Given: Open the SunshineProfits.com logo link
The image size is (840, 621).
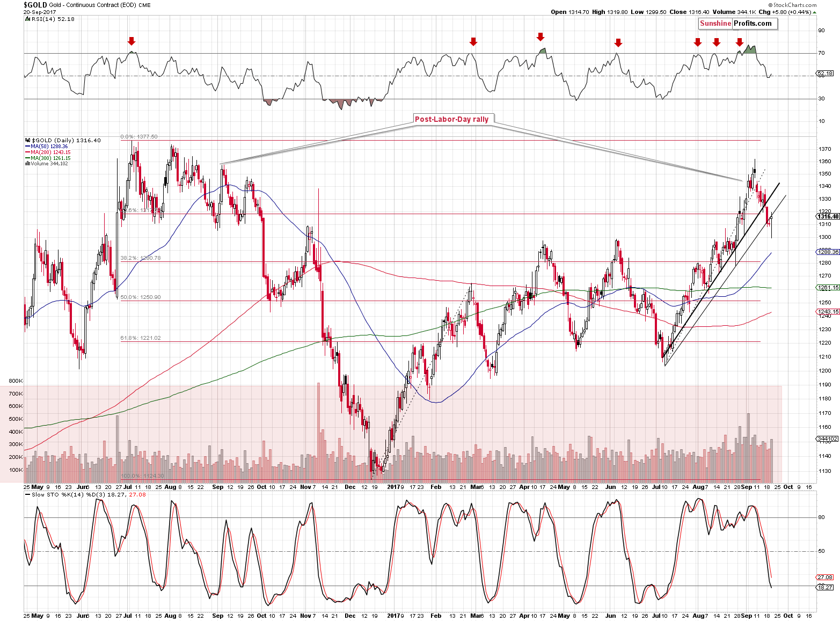Looking at the screenshot, I should point(738,24).
